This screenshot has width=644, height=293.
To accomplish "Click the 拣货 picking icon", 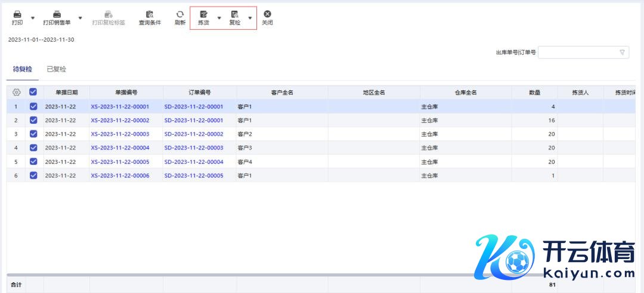I will tap(203, 14).
